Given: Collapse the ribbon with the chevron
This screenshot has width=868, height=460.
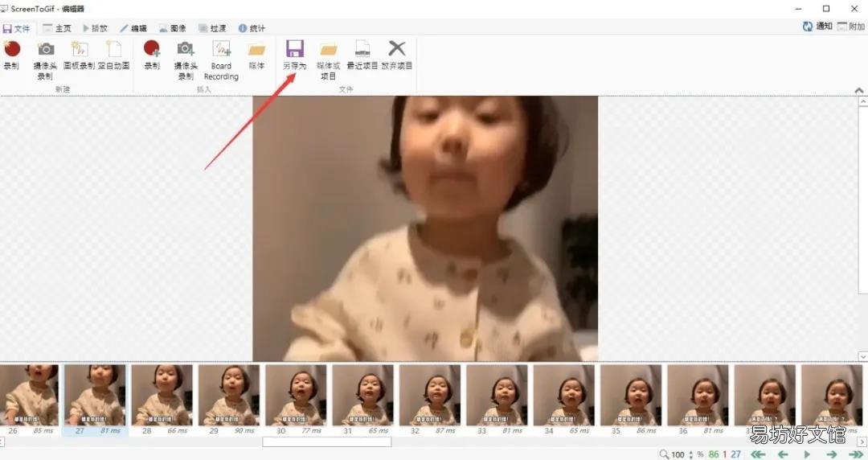Looking at the screenshot, I should click(x=859, y=90).
